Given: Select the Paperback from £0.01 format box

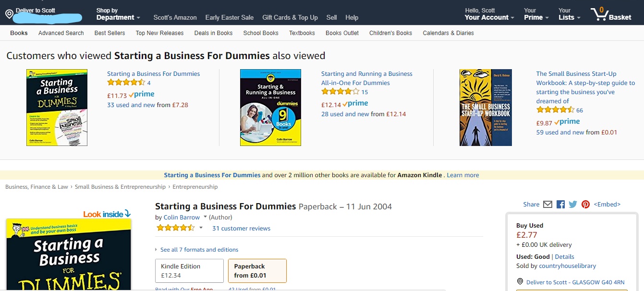Looking at the screenshot, I should 257,270.
